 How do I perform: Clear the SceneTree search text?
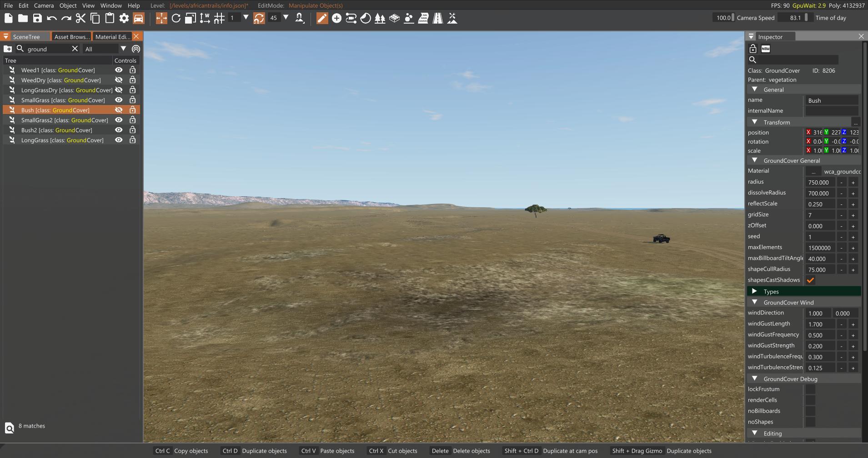[75, 49]
